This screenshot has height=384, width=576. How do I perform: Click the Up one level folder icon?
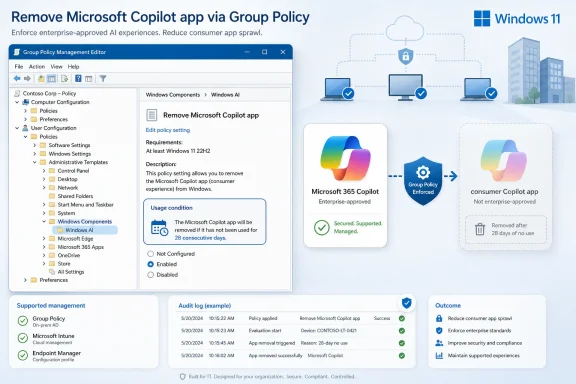[41, 78]
